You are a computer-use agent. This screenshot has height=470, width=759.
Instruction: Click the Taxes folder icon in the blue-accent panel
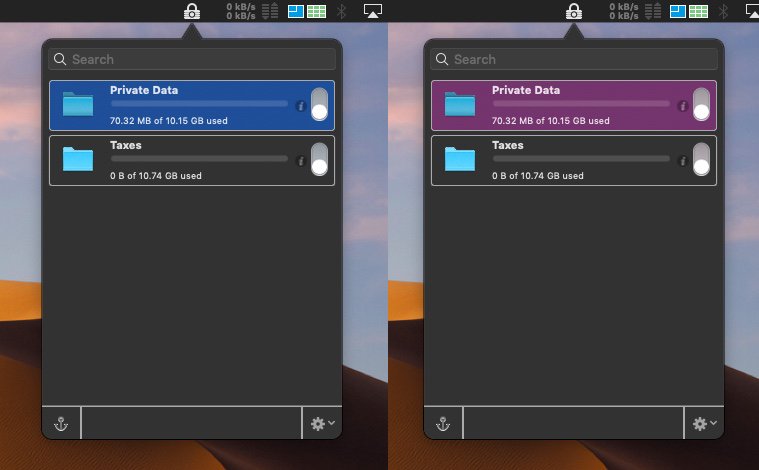click(78, 159)
